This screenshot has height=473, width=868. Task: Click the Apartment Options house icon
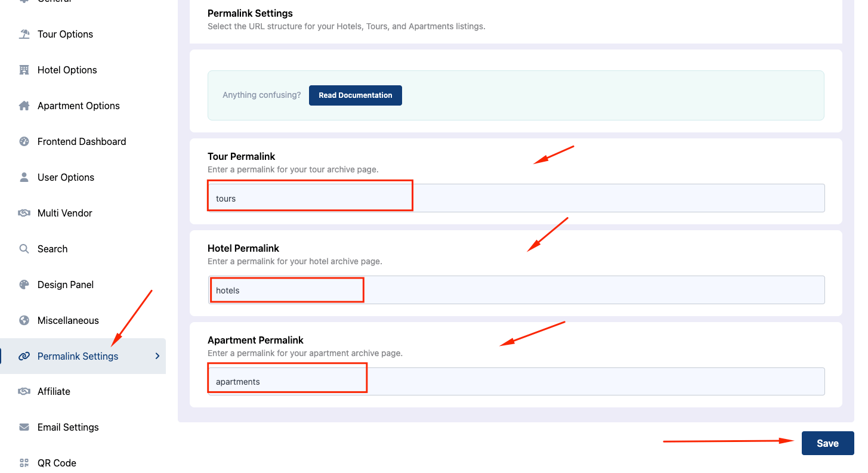pyautogui.click(x=24, y=106)
